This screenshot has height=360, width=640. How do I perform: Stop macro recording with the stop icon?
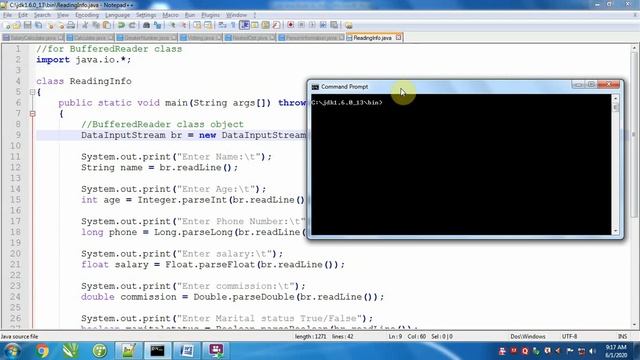pyautogui.click(x=301, y=25)
